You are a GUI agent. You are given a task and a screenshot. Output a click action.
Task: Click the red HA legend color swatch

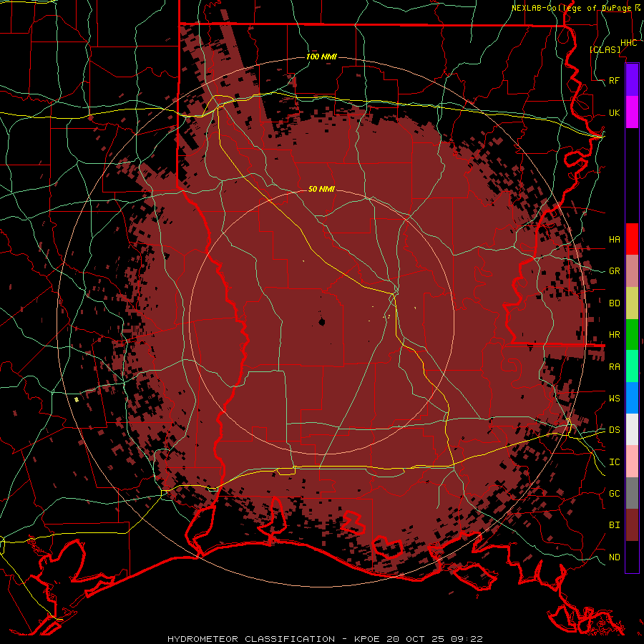pos(632,239)
